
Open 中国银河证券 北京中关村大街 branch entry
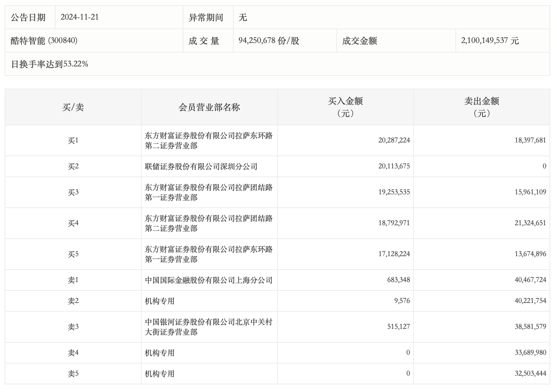click(209, 327)
